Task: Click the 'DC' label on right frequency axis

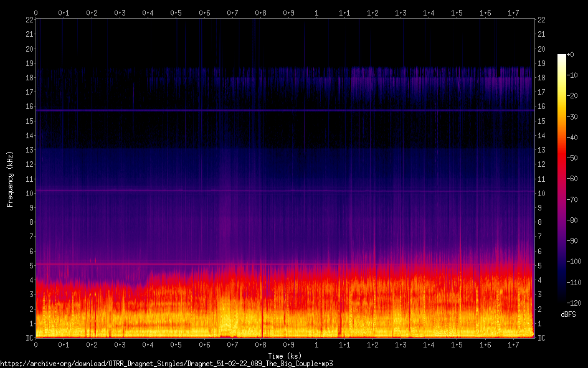Action: [541, 338]
